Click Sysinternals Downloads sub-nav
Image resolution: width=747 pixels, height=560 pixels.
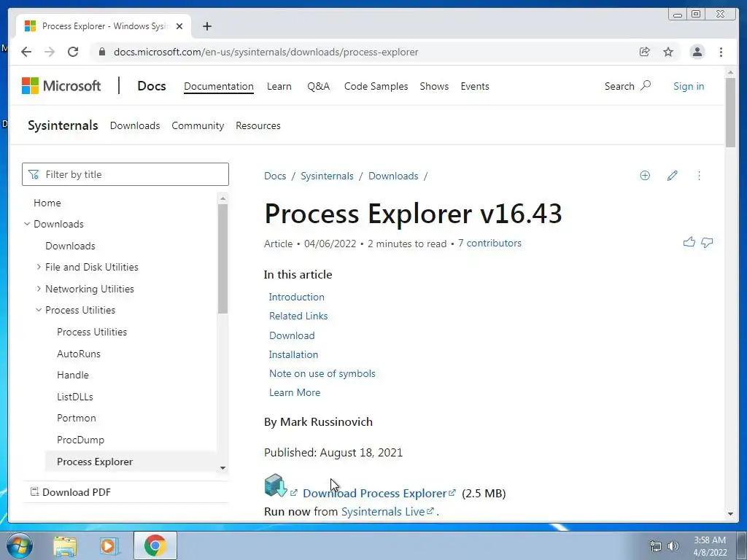pos(135,125)
